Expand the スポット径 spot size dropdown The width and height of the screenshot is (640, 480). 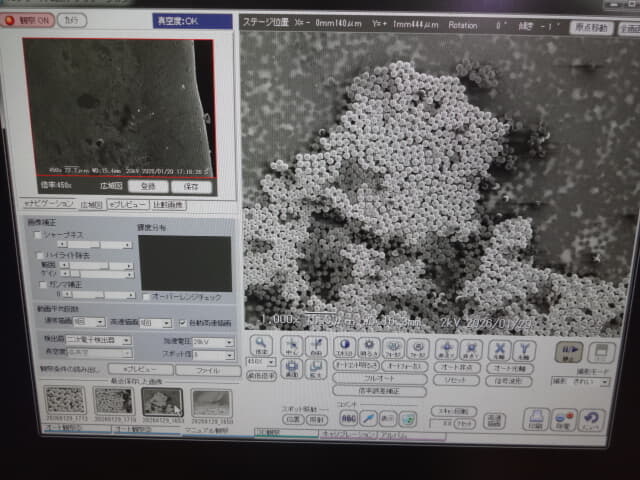pos(228,354)
